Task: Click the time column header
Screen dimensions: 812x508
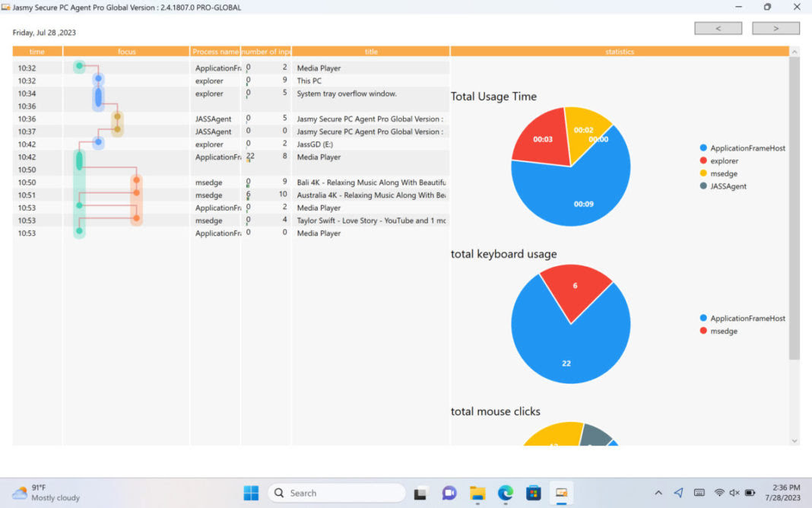Action: pos(37,51)
